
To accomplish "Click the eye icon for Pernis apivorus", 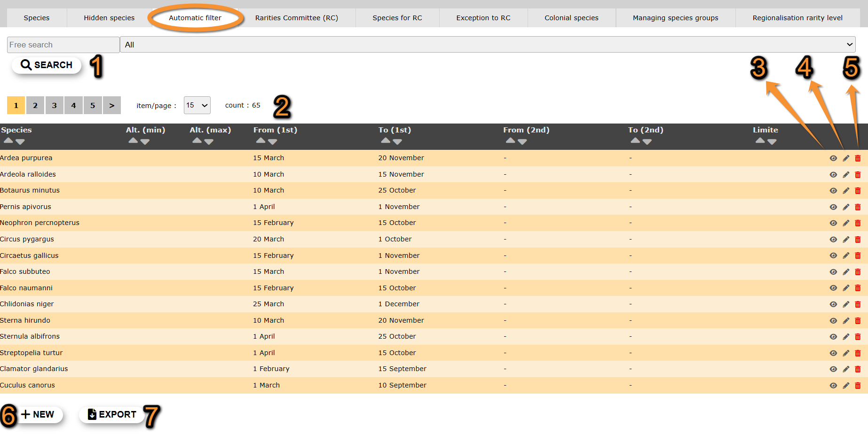I will click(833, 207).
